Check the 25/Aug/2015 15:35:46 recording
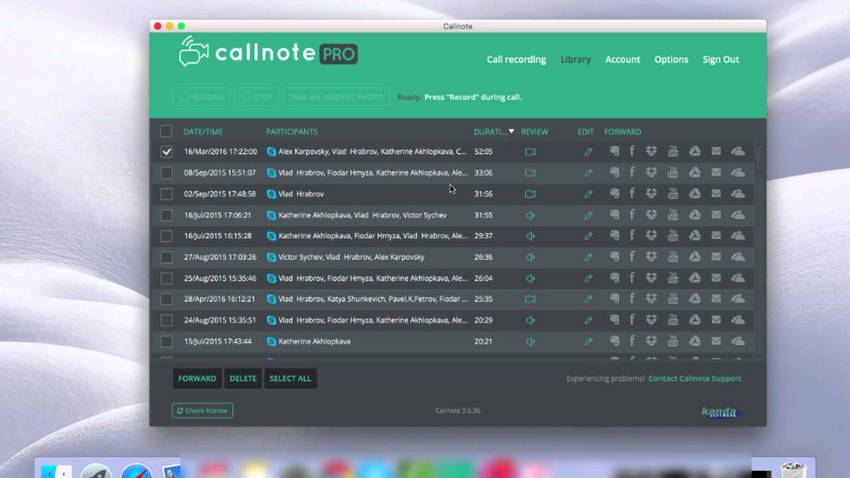 coord(166,279)
